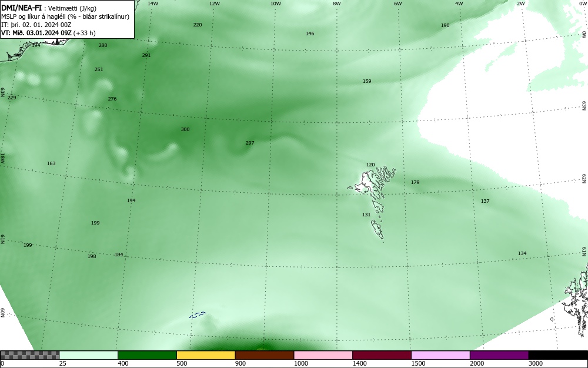This screenshot has height=368, width=588.
Task: Click the maroon 1400–1500 legend swatch
Action: pos(382,355)
